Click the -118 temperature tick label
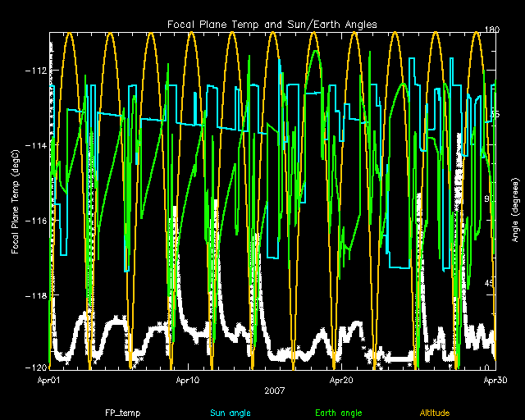 click(x=34, y=295)
